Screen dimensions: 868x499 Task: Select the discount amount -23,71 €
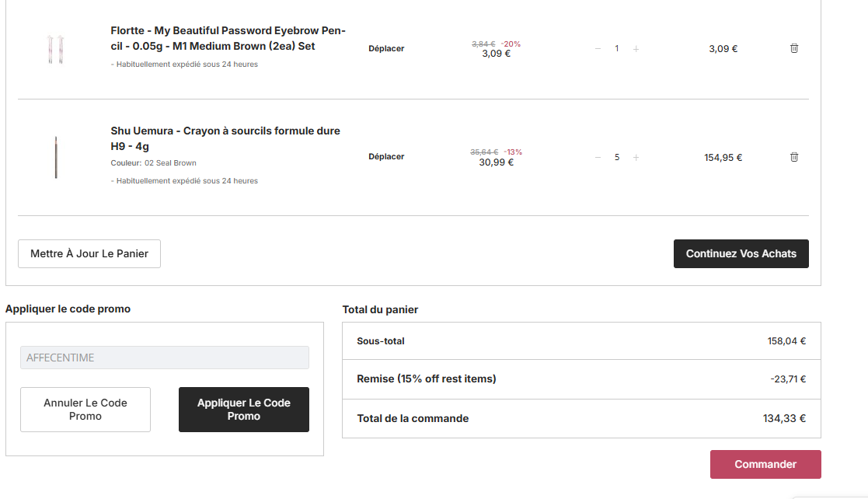pos(788,379)
